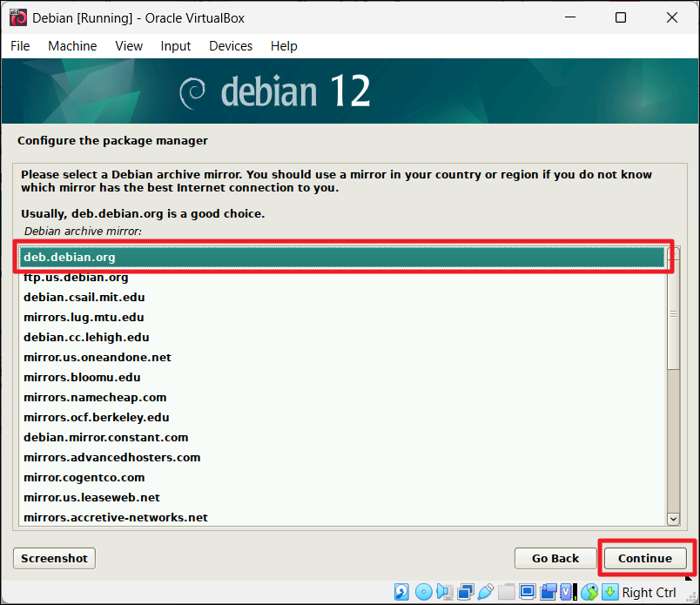
Task: Click the shared folders status icon
Action: tap(506, 593)
